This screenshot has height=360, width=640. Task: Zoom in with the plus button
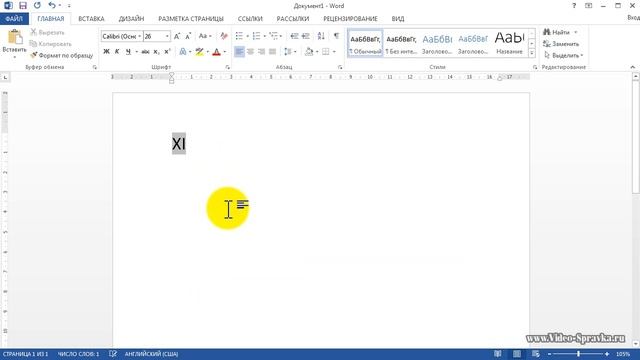pos(607,354)
